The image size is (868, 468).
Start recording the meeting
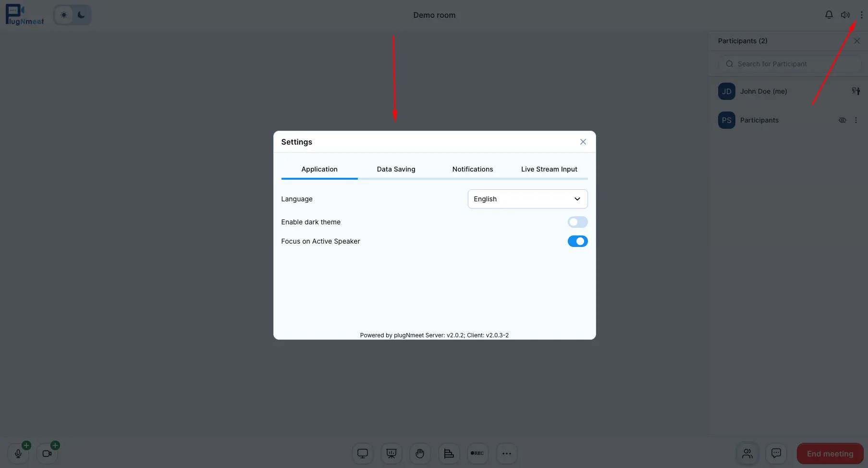coord(477,453)
